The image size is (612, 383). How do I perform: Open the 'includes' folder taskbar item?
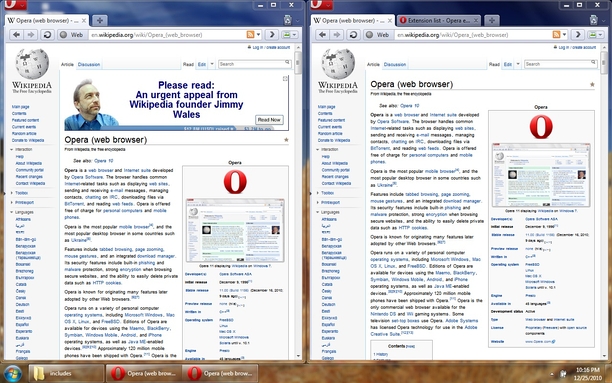[x=66, y=374]
